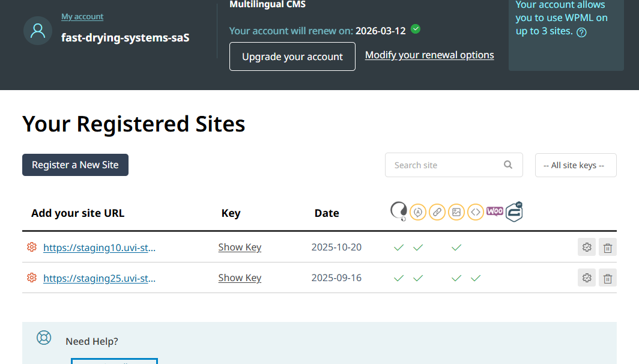Click the code brackets column icon
The width and height of the screenshot is (639, 364).
coord(476,212)
